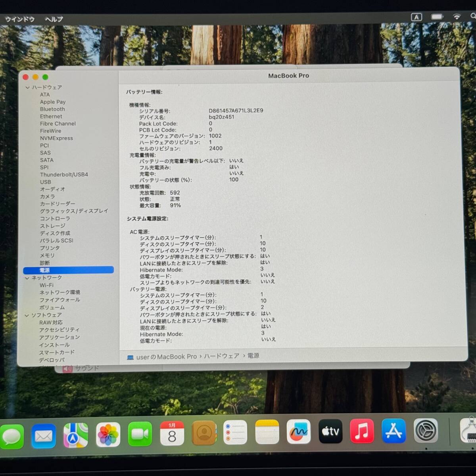Select ストレージ in the sidebar
Image resolution: width=476 pixels, height=476 pixels.
53,226
